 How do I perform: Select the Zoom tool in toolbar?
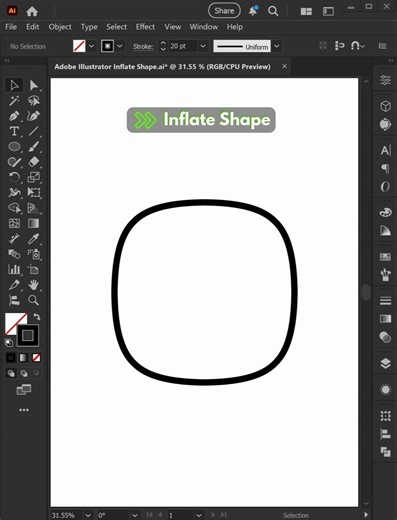(34, 300)
